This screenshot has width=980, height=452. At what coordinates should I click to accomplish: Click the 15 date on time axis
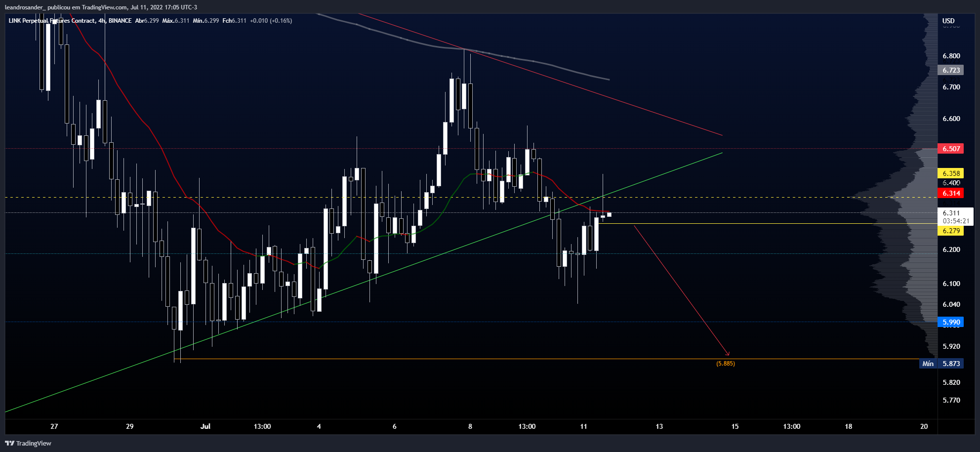[735, 426]
